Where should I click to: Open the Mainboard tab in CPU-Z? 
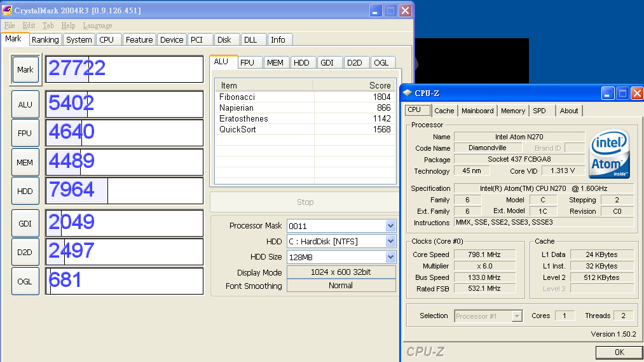[x=477, y=111]
